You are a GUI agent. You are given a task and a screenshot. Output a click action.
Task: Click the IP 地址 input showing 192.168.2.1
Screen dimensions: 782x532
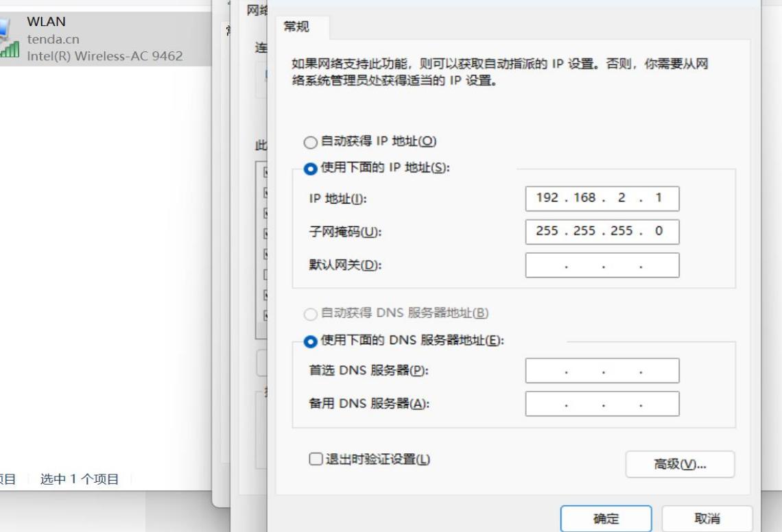click(602, 198)
